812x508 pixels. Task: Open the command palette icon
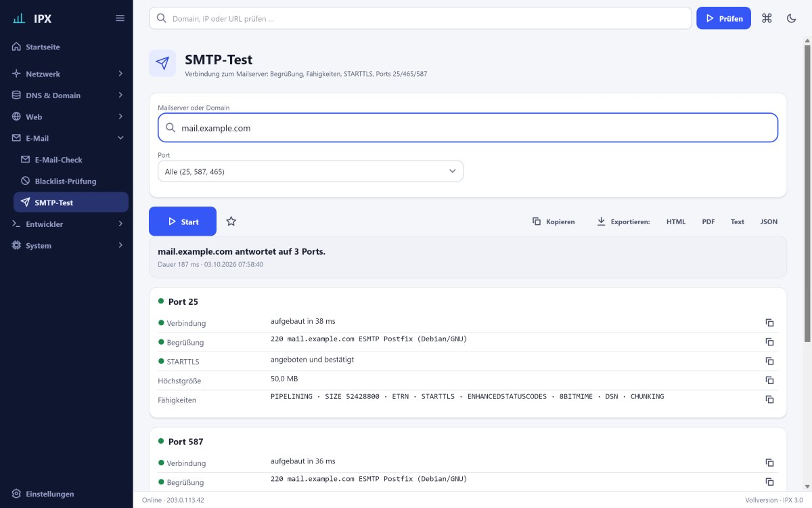click(x=767, y=18)
